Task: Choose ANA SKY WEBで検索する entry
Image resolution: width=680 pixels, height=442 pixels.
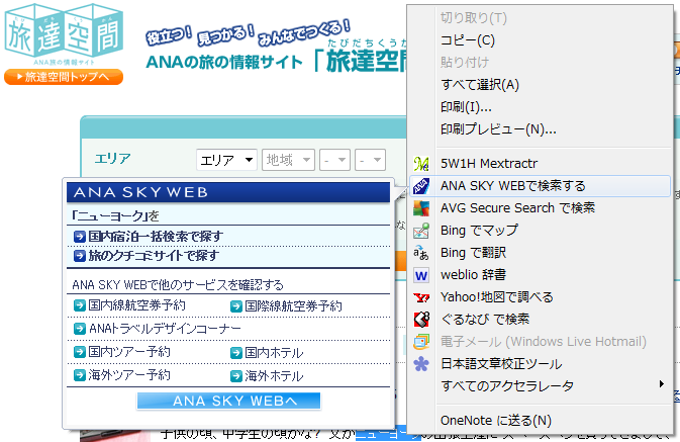Action: tap(540, 186)
